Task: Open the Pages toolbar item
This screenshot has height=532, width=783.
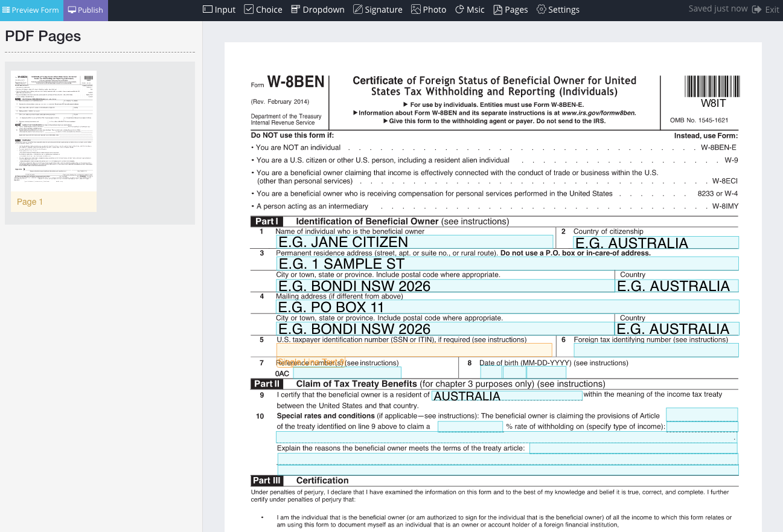Action: (511, 10)
